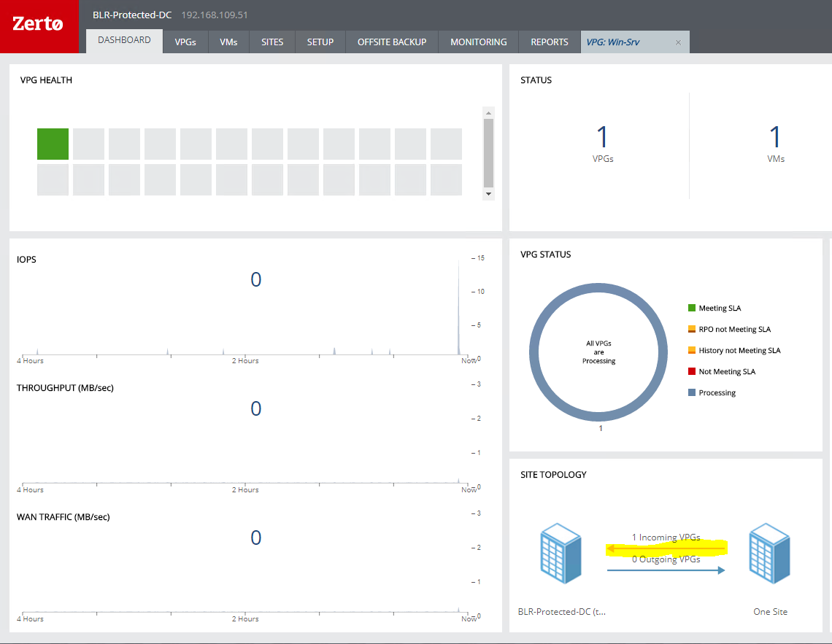Screen dimensions: 832x644
Task: Open the Offsite Backup tab
Action: (x=392, y=42)
